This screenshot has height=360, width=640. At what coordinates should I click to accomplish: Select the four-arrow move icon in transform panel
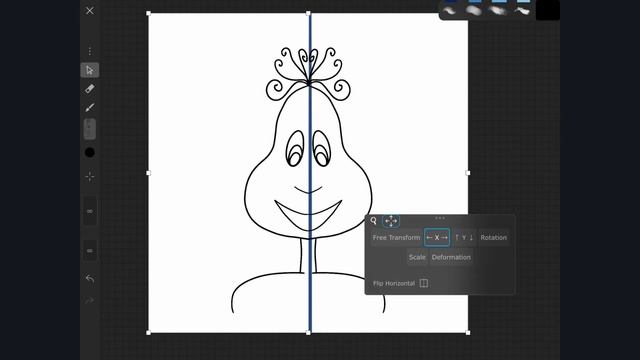click(x=391, y=221)
